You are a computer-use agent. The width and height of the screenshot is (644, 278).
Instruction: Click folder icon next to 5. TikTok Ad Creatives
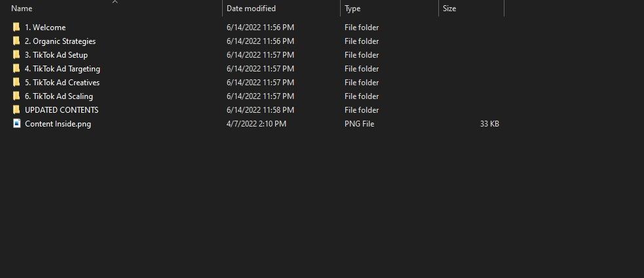[16, 83]
